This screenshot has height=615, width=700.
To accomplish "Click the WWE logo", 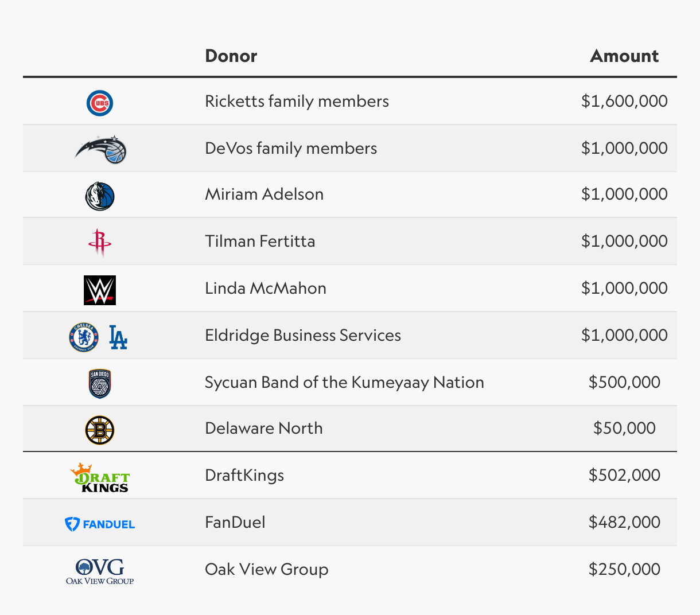I will tap(100, 290).
